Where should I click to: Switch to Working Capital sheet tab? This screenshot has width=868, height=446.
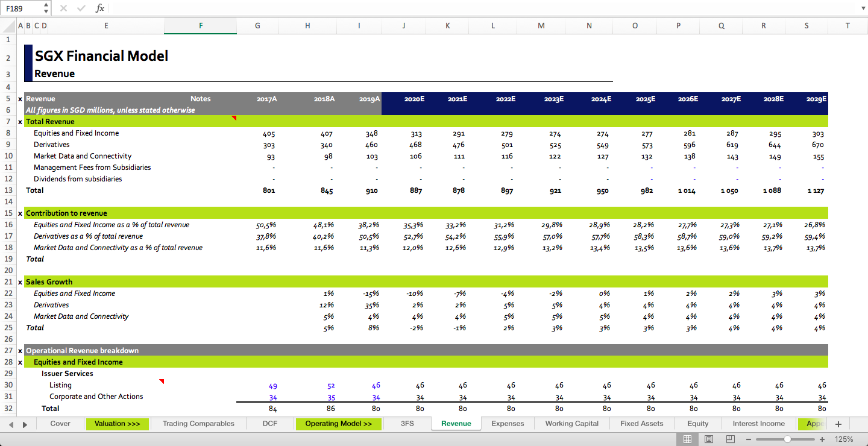(x=572, y=424)
